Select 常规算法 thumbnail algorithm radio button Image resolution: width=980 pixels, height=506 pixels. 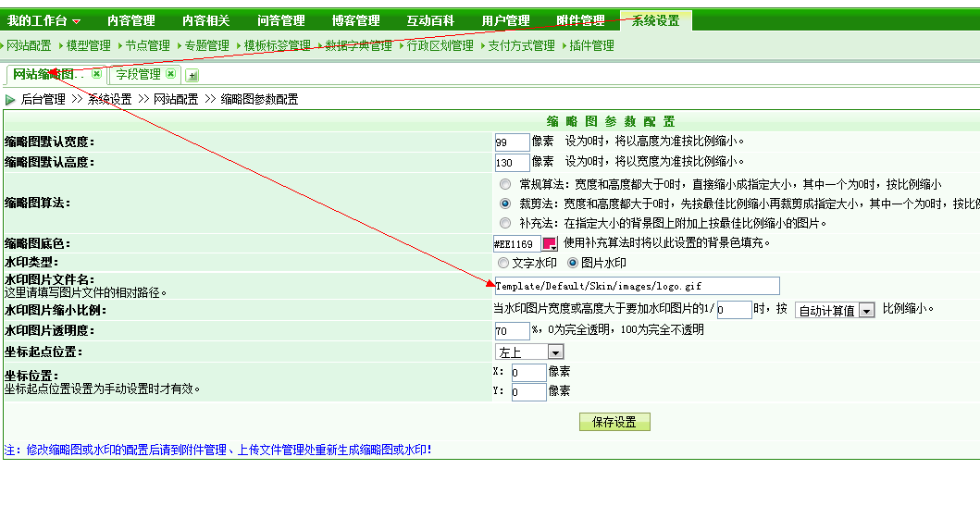coord(504,184)
